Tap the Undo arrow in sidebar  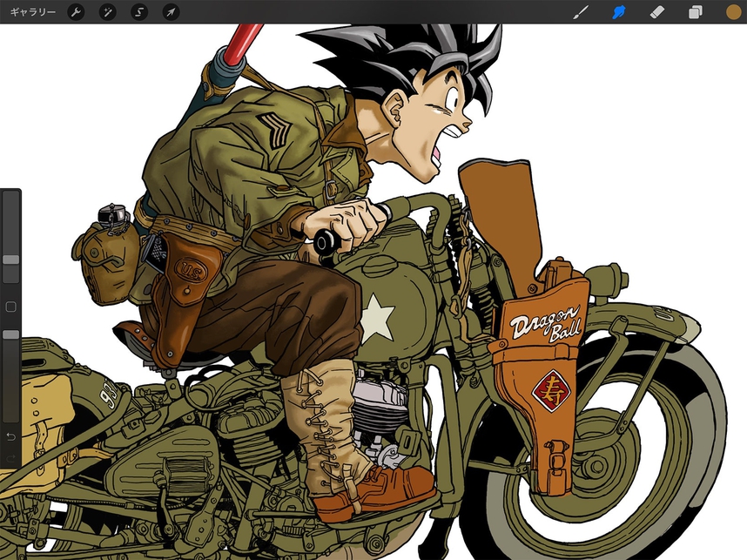[11, 435]
